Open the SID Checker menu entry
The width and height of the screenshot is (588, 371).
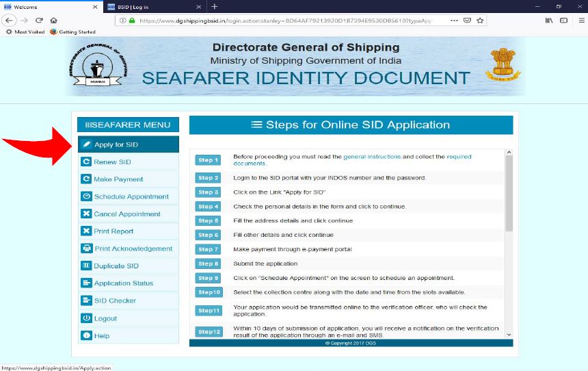point(129,300)
